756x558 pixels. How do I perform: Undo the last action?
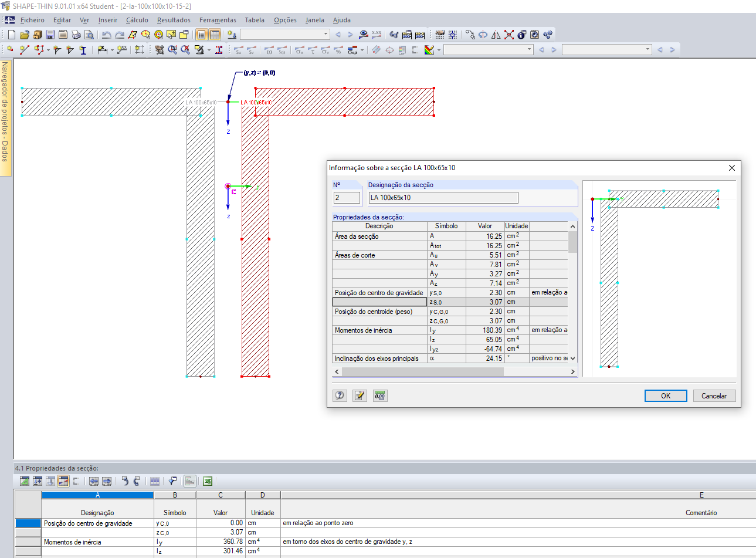[106, 35]
